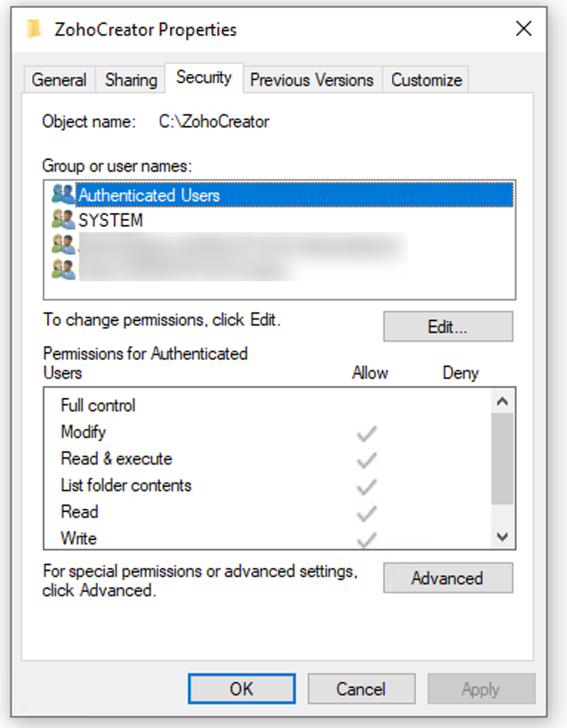Image resolution: width=567 pixels, height=728 pixels.
Task: Click the SYSTEM group icon
Action: pyautogui.click(x=64, y=220)
